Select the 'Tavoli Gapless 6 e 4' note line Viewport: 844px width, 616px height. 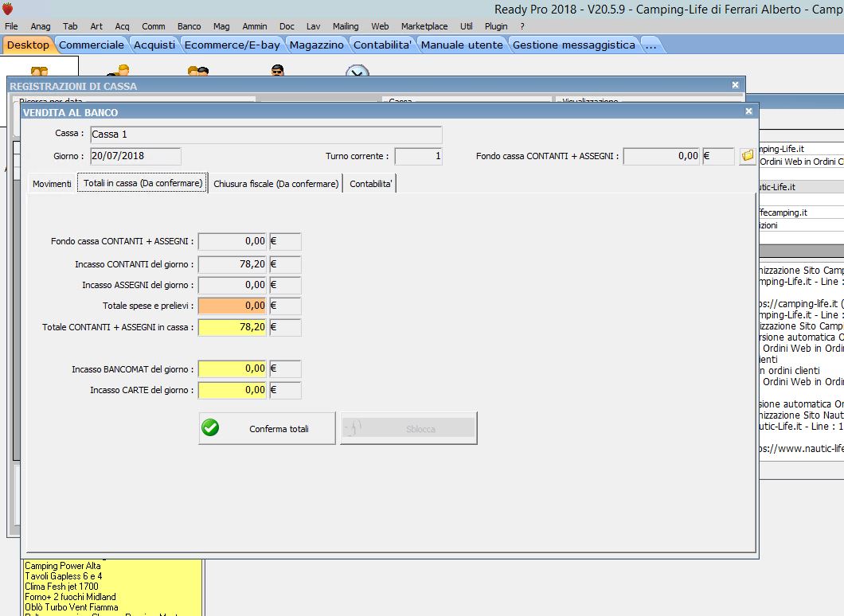[64, 576]
